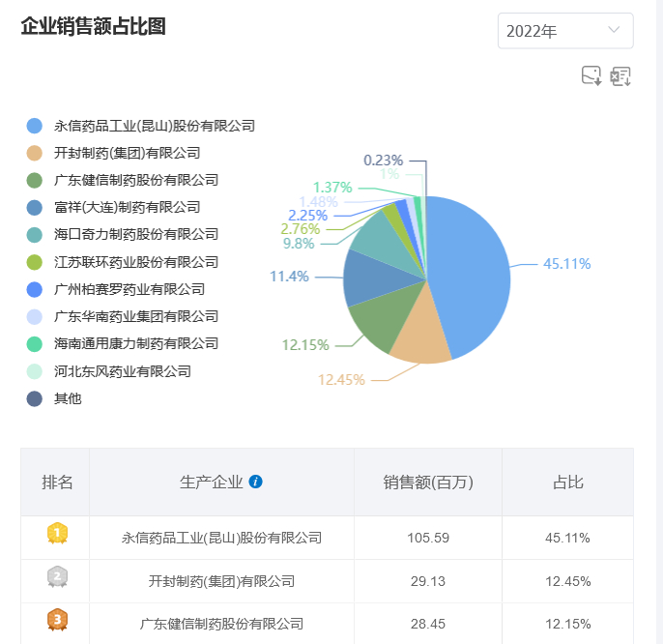Click the silver rank 2 medal

[57, 577]
